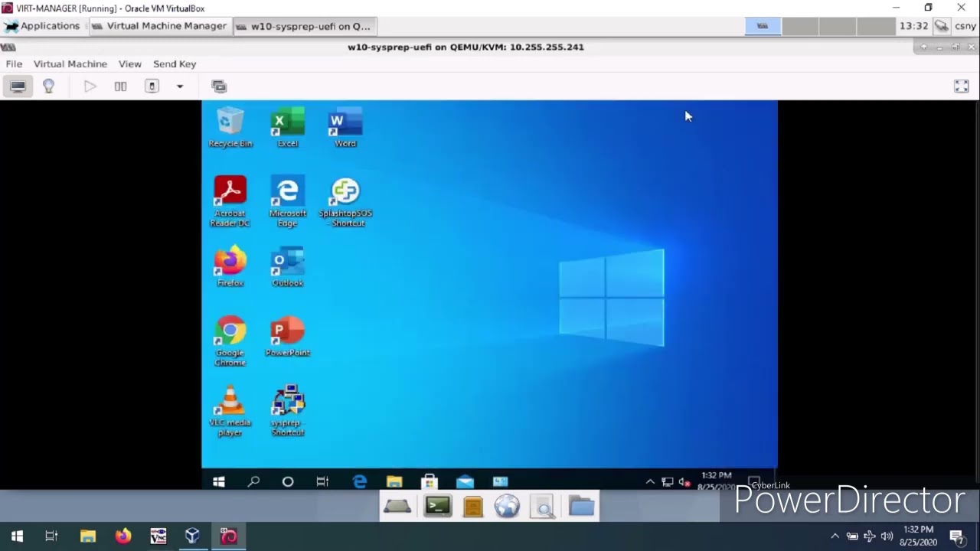Screen dimensions: 980x551
Task: Switch to the second Xfce workspace
Action: 800,26
